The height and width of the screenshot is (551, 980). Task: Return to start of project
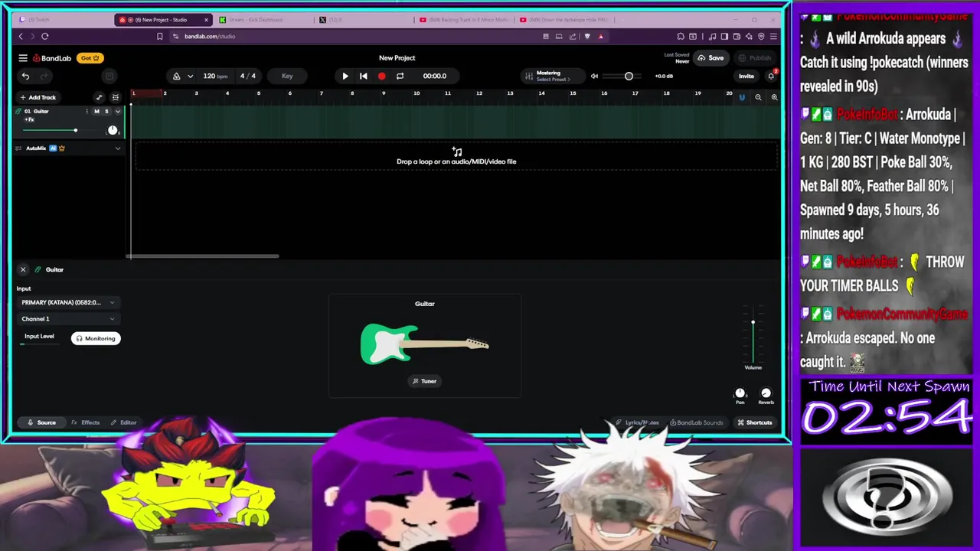[363, 76]
